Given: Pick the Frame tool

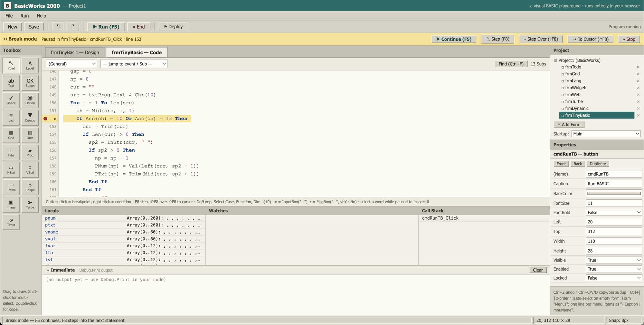Looking at the screenshot, I should click(x=11, y=187).
